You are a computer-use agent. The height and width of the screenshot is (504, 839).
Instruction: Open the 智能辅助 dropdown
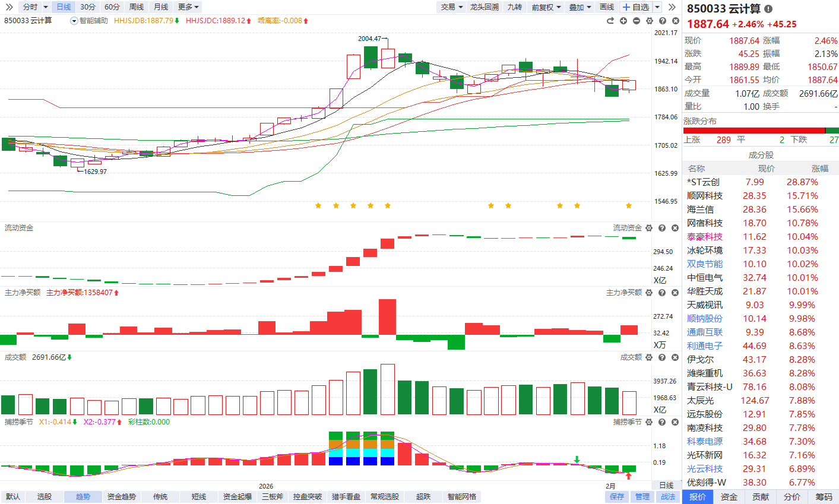coord(90,21)
